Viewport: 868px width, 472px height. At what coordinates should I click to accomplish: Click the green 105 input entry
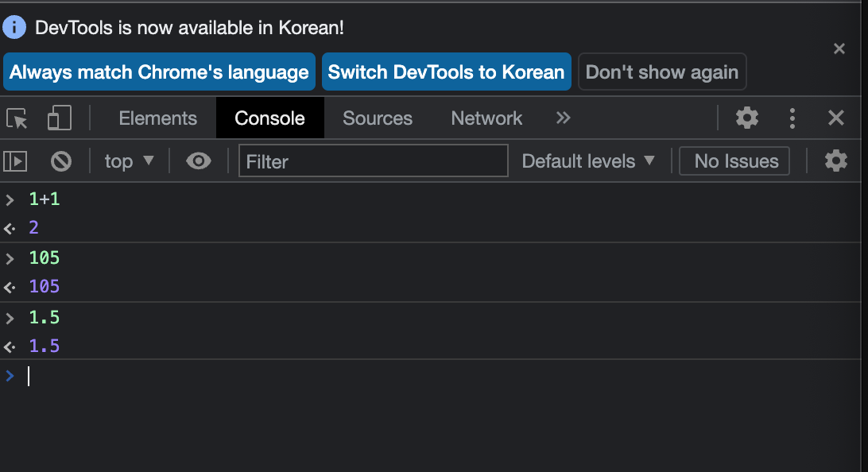tap(45, 258)
